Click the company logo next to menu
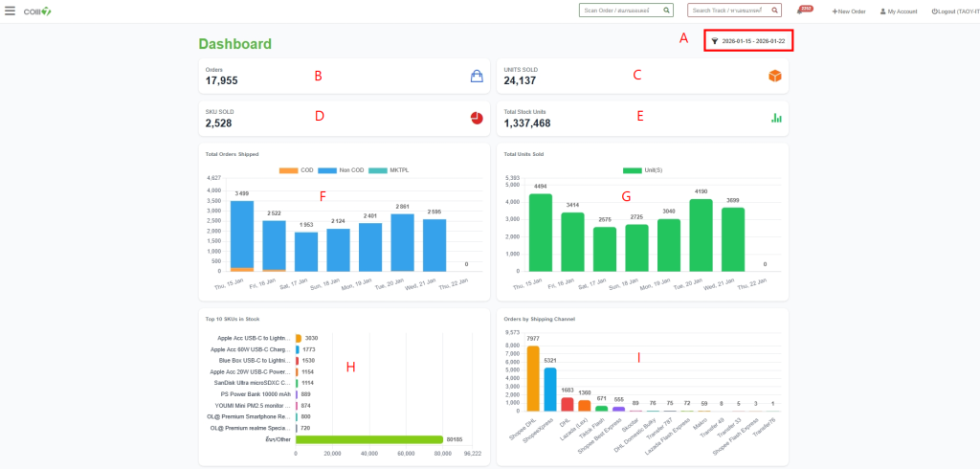The width and height of the screenshot is (980, 469). coord(38,11)
